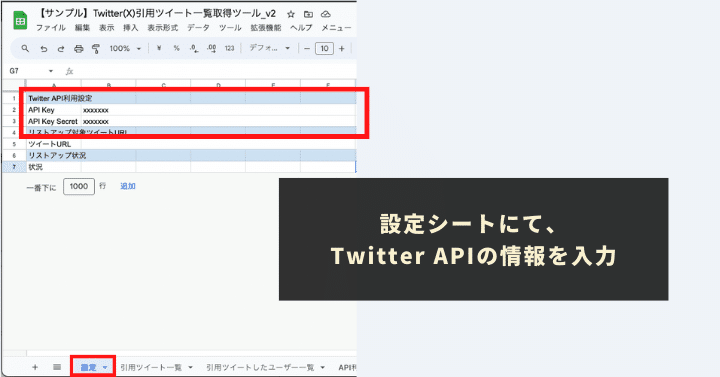This screenshot has height=377, width=720.
Task: Switch to the 引用ツイート一覧 sheet tab
Action: 151,367
